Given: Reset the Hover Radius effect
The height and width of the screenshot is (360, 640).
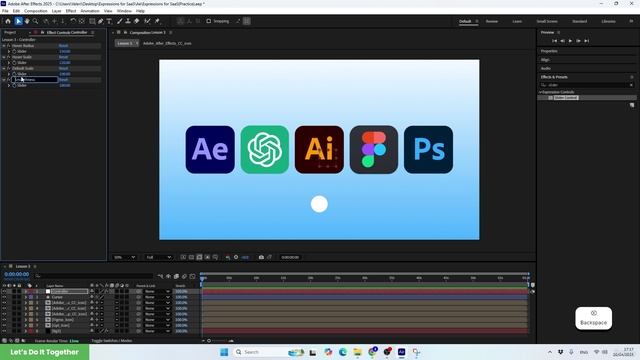Looking at the screenshot, I should (x=63, y=46).
